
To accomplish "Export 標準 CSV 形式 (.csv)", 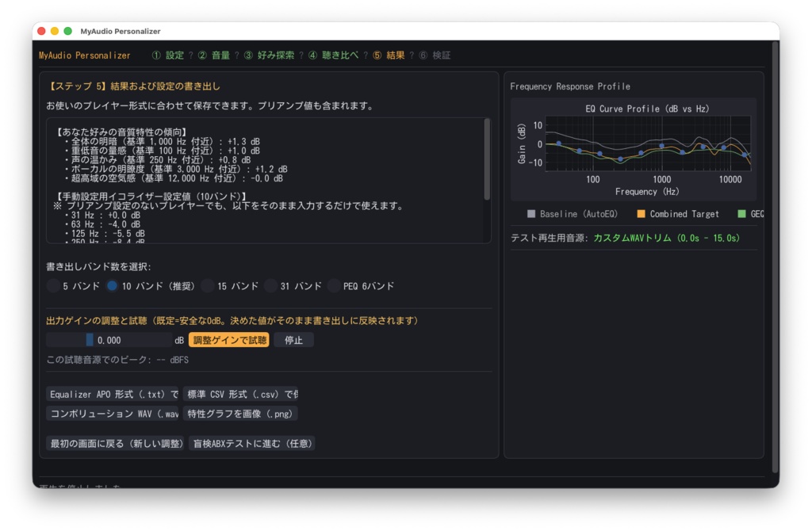I will click(240, 395).
